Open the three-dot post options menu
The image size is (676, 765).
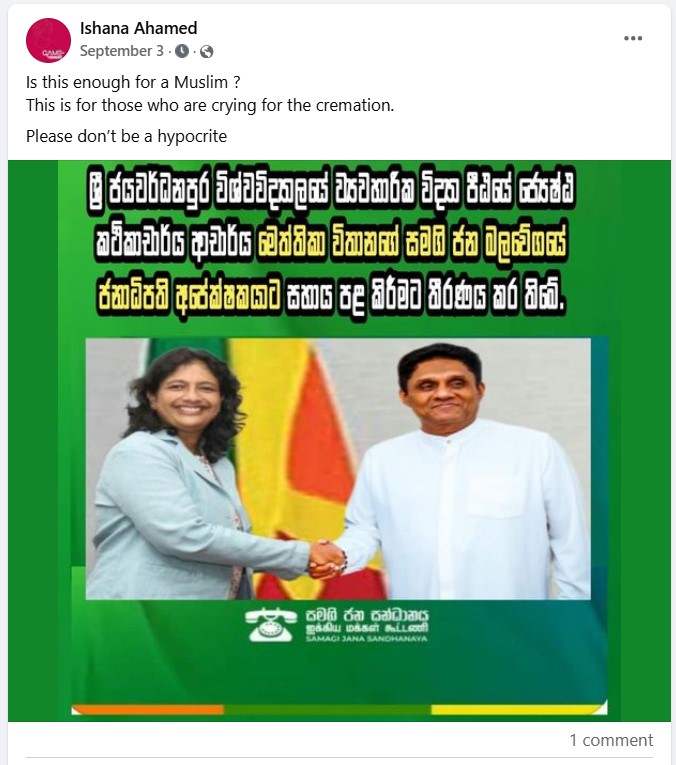tap(633, 38)
